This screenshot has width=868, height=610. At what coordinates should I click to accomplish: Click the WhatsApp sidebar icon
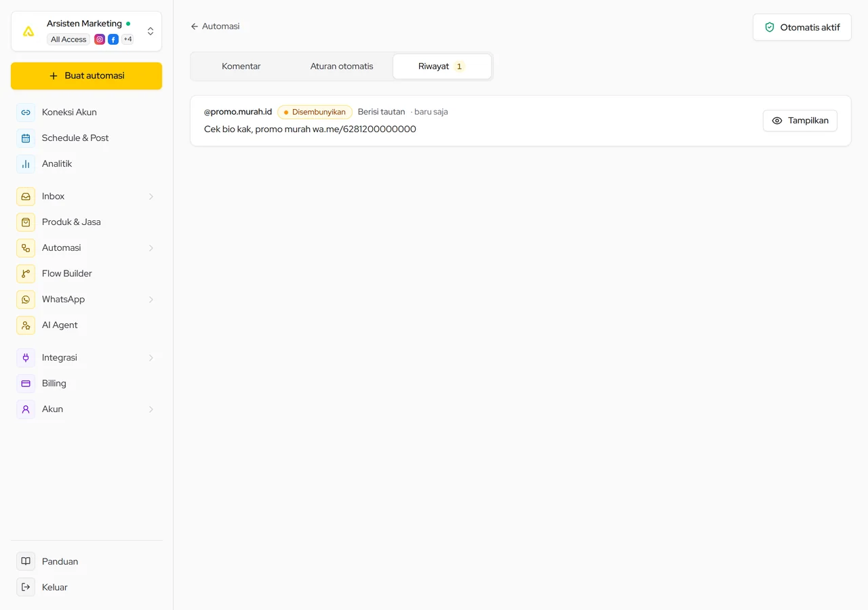coord(26,300)
